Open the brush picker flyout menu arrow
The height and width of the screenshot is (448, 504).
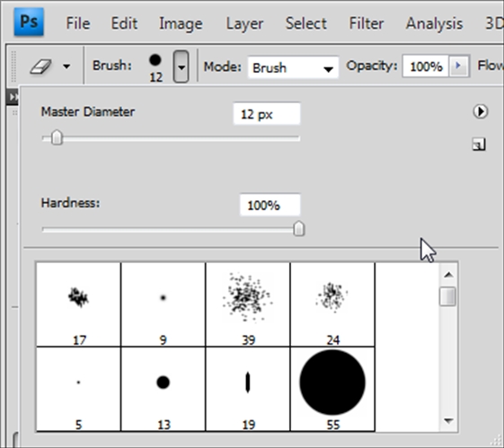[481, 111]
